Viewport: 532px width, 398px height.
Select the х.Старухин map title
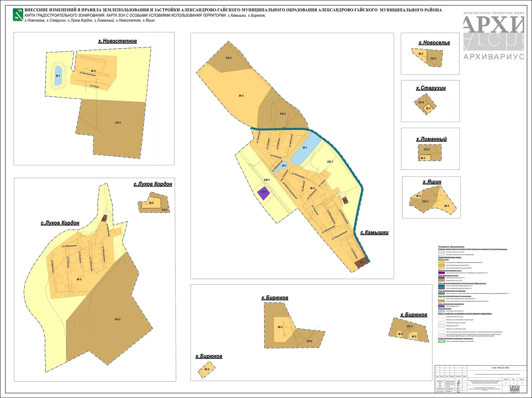click(431, 88)
